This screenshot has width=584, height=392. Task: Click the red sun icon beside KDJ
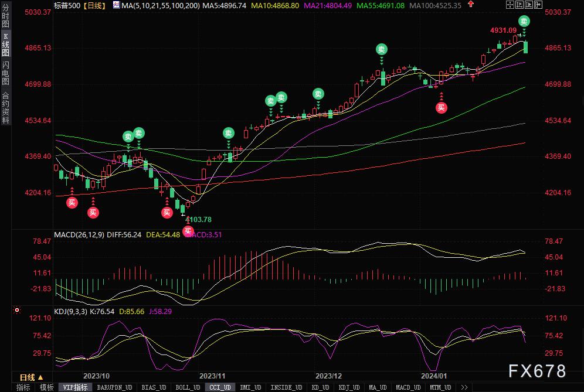coord(18,310)
